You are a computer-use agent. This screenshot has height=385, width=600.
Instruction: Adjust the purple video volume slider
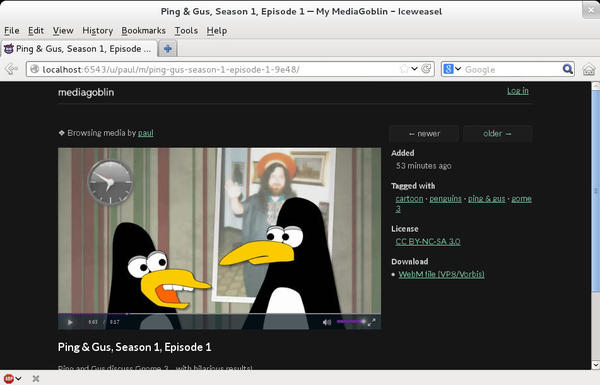pos(351,321)
